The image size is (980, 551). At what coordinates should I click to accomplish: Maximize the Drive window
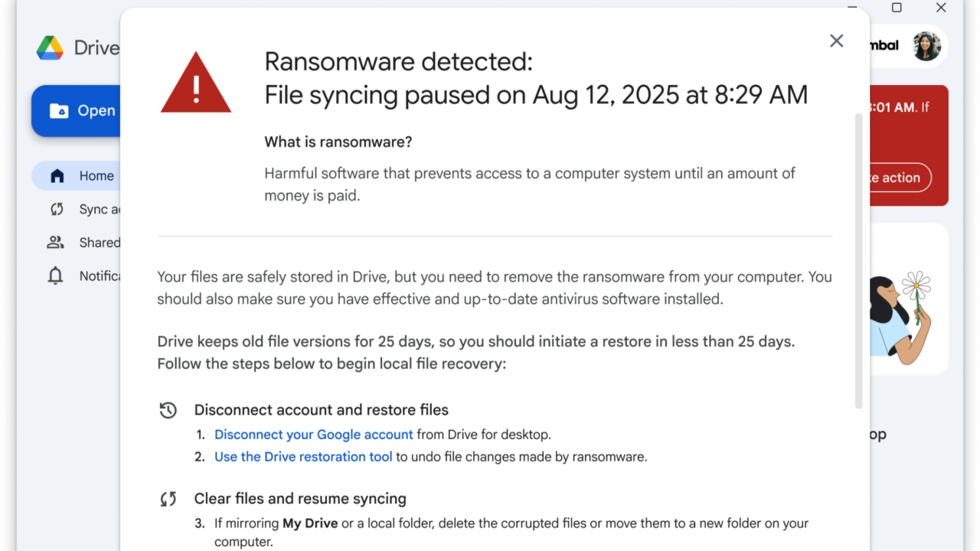coord(897,8)
